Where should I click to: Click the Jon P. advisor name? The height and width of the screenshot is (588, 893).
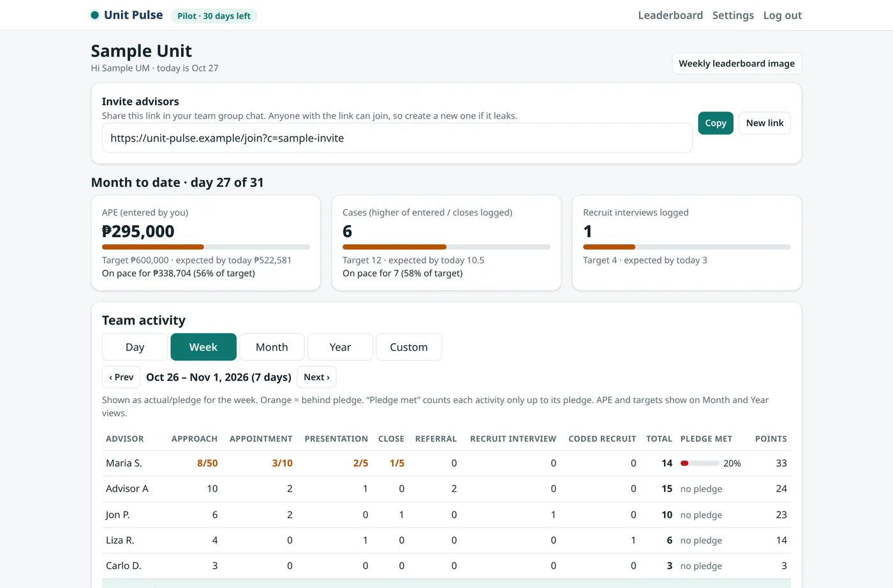point(118,515)
